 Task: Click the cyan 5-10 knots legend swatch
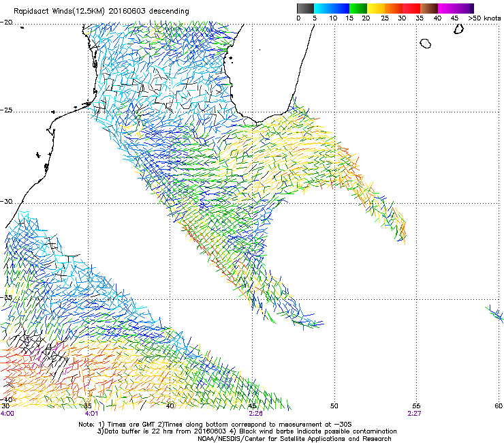322,8
